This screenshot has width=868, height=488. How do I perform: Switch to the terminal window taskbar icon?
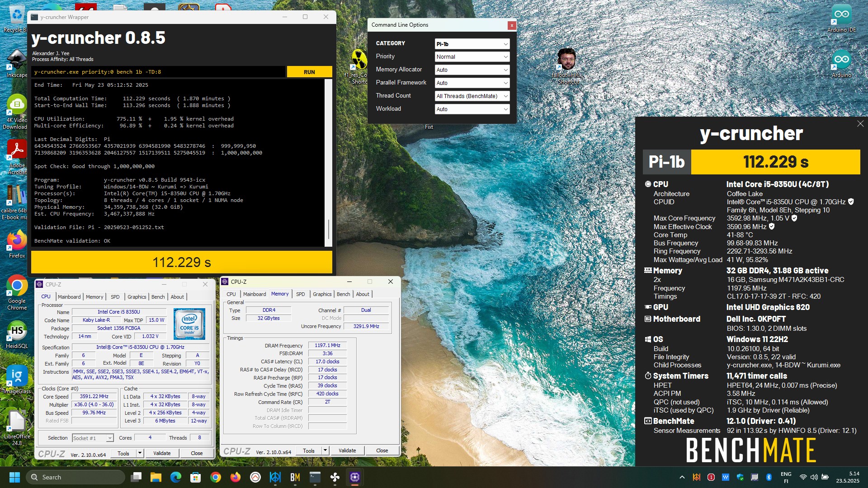tap(315, 477)
